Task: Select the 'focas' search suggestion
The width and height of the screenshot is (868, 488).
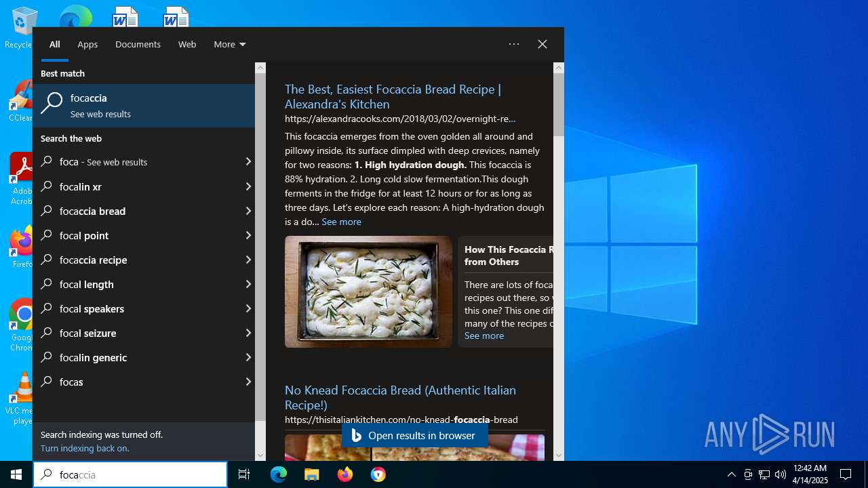Action: (x=144, y=382)
